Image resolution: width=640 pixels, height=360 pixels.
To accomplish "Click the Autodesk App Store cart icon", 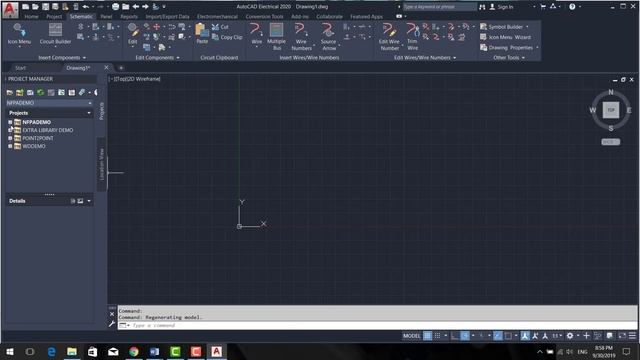I will 543,7.
